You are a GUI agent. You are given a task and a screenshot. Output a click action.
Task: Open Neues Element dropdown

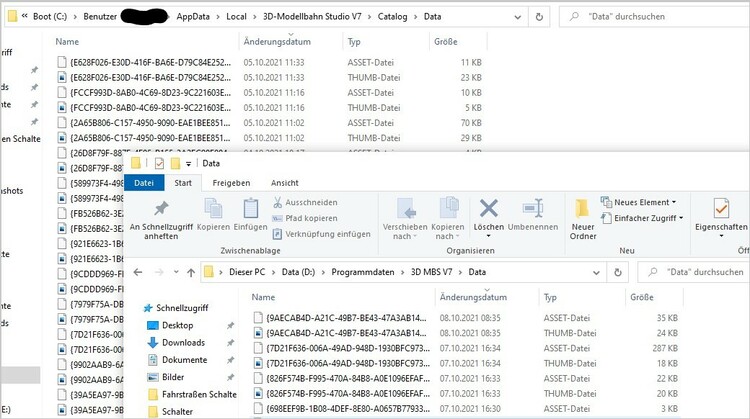click(x=639, y=202)
